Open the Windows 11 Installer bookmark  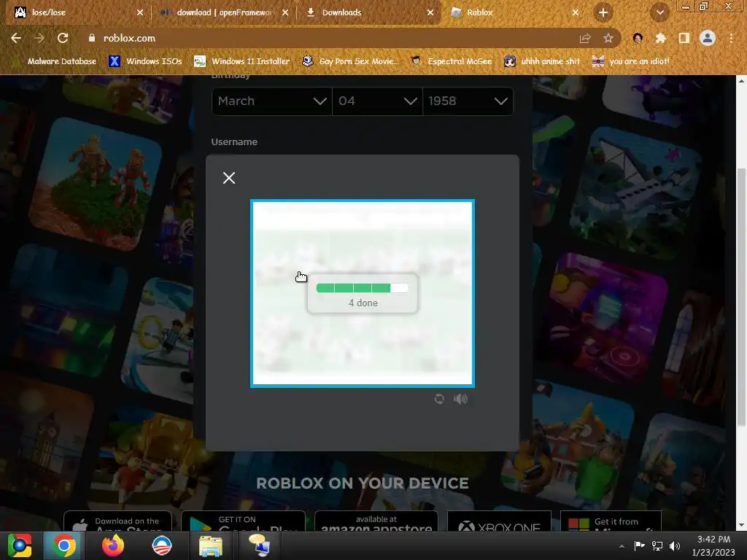(242, 61)
